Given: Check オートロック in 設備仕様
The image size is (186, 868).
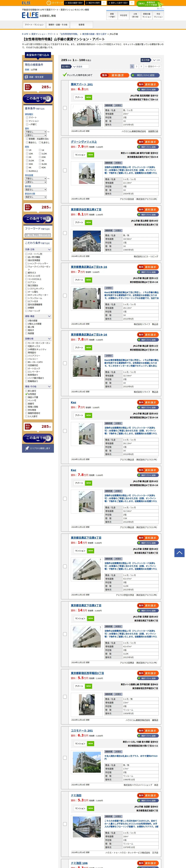Looking at the screenshot, I should (x=26, y=369).
